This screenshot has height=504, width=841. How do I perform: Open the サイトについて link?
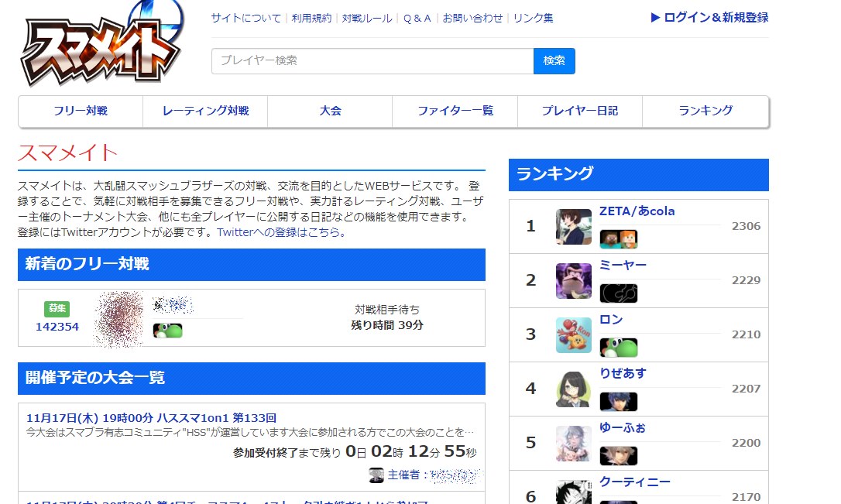point(245,19)
